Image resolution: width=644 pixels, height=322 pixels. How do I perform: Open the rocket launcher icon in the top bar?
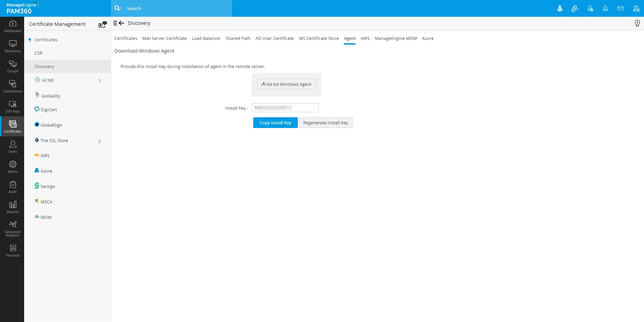pyautogui.click(x=559, y=8)
